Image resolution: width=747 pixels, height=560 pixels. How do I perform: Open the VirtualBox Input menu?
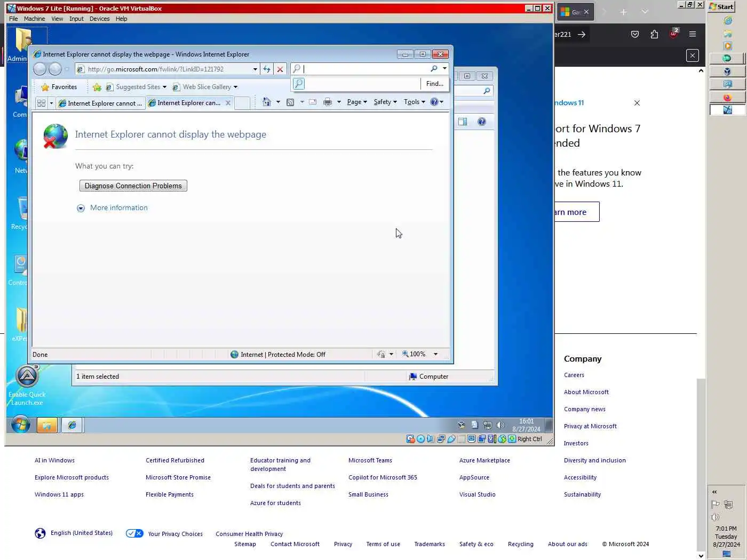pos(76,19)
